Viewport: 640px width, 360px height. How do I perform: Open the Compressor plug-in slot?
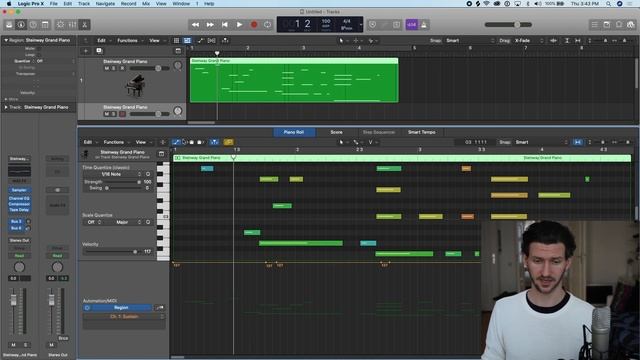pos(19,204)
